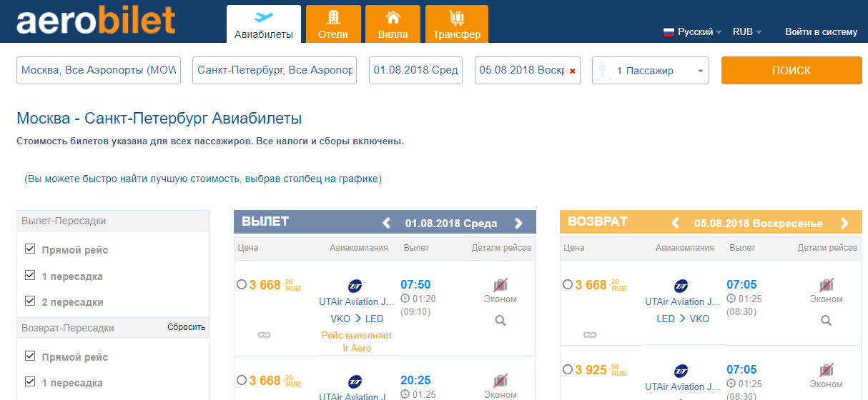Click the 'Сбросить' reset link

tap(186, 327)
